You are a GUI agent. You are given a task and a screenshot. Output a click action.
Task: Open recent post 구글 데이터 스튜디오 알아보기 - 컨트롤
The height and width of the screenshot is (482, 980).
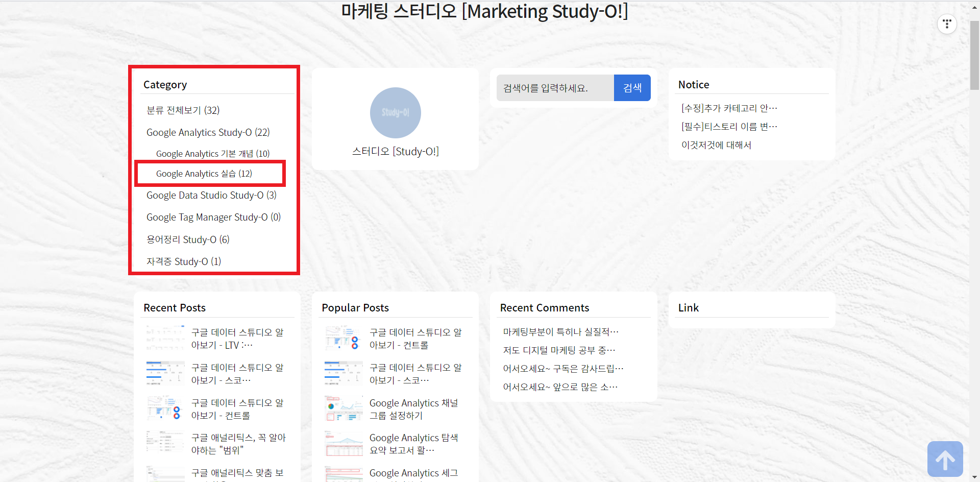pyautogui.click(x=237, y=409)
